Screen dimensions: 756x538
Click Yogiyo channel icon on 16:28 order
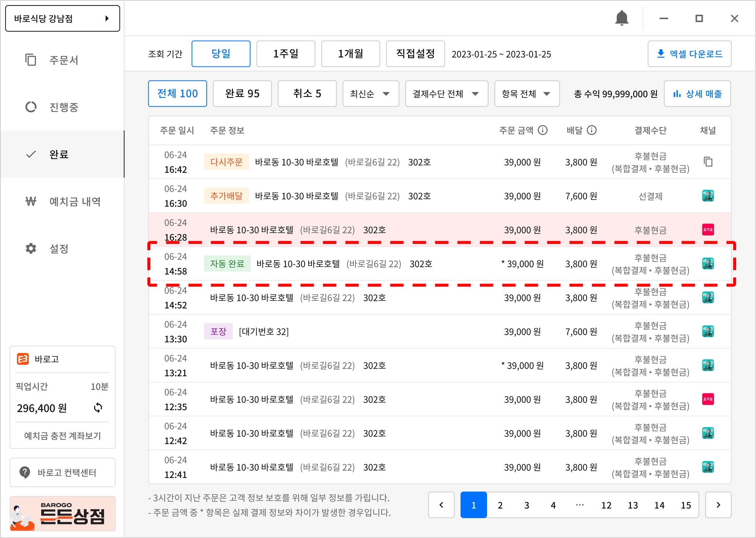(708, 230)
